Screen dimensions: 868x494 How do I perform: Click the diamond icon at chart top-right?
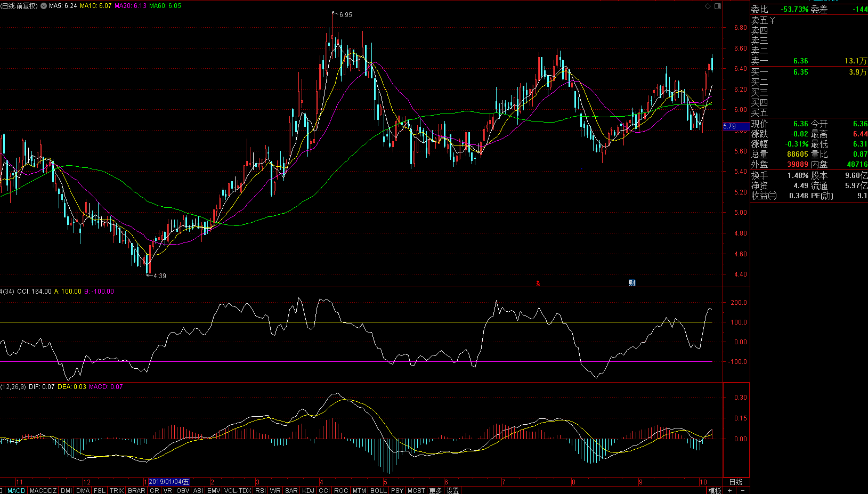pos(708,6)
